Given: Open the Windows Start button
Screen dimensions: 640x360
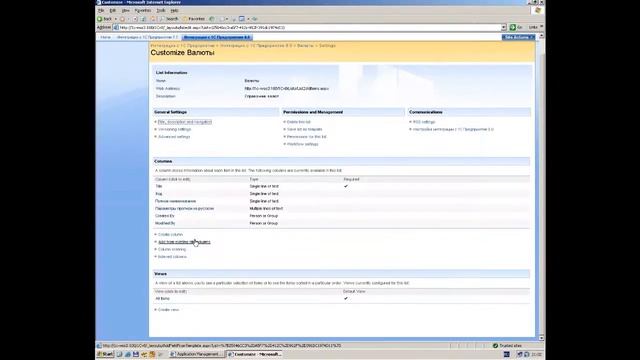Looking at the screenshot, I should click(x=105, y=354).
